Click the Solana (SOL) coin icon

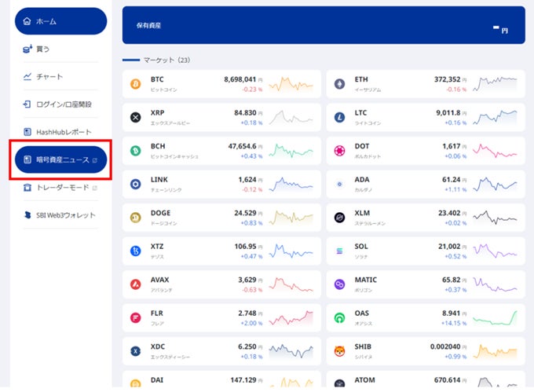pos(339,251)
